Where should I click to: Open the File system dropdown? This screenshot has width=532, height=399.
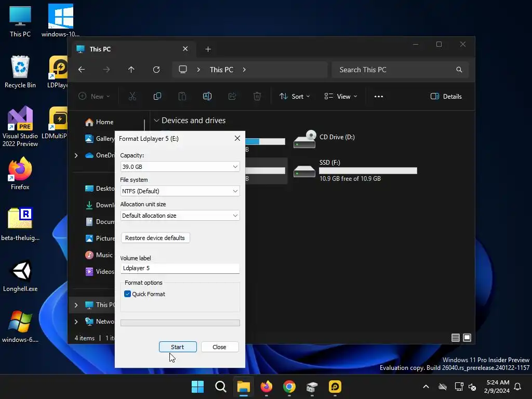180,191
